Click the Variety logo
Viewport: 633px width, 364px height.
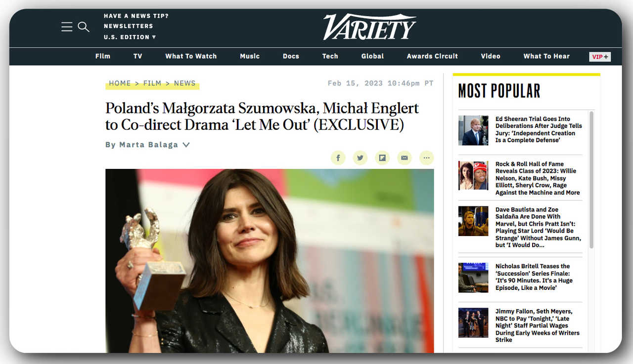pos(370,27)
